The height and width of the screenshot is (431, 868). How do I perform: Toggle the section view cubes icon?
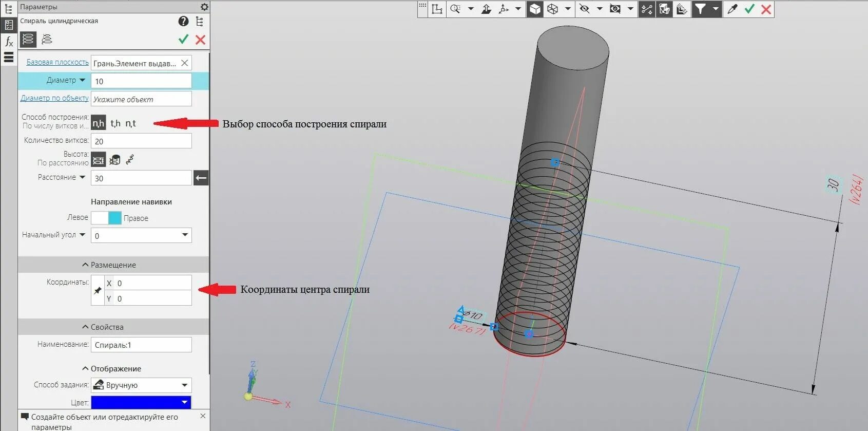[664, 9]
